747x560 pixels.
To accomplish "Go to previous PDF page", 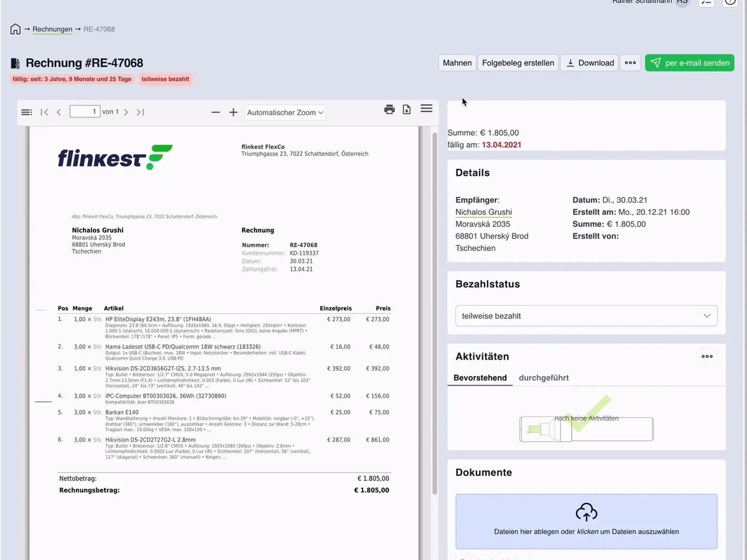I will [x=59, y=112].
